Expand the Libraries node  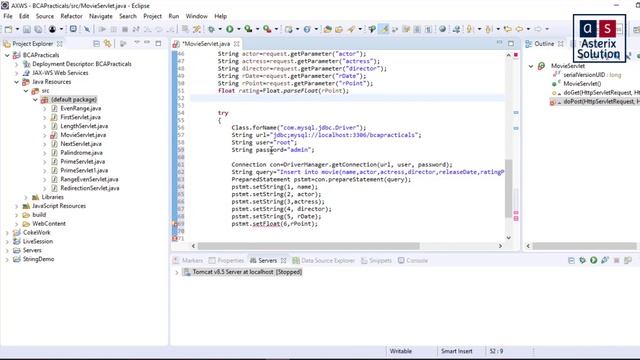pos(26,197)
